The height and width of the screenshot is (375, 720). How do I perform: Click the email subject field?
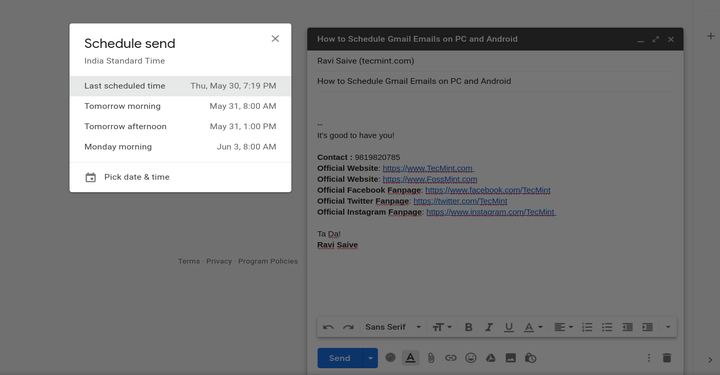pos(495,81)
